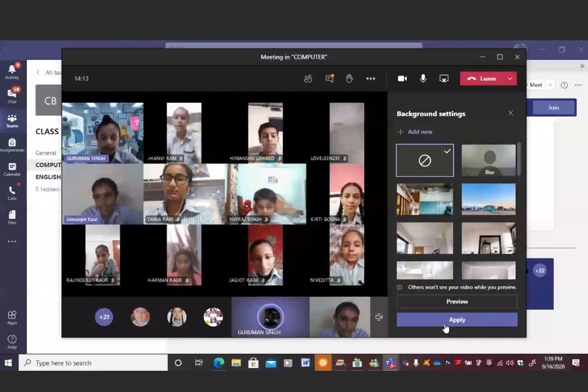The image size is (588, 392).
Task: Show participants panel in meeting toolbar
Action: point(308,78)
